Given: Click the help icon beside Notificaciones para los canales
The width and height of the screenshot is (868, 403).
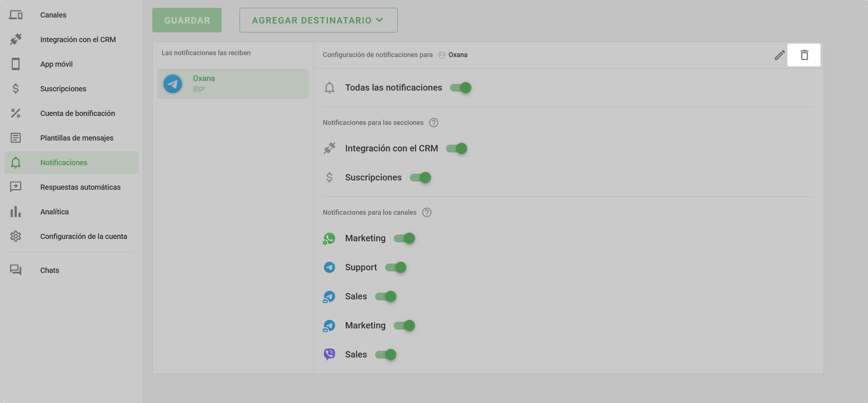Looking at the screenshot, I should pos(427,212).
